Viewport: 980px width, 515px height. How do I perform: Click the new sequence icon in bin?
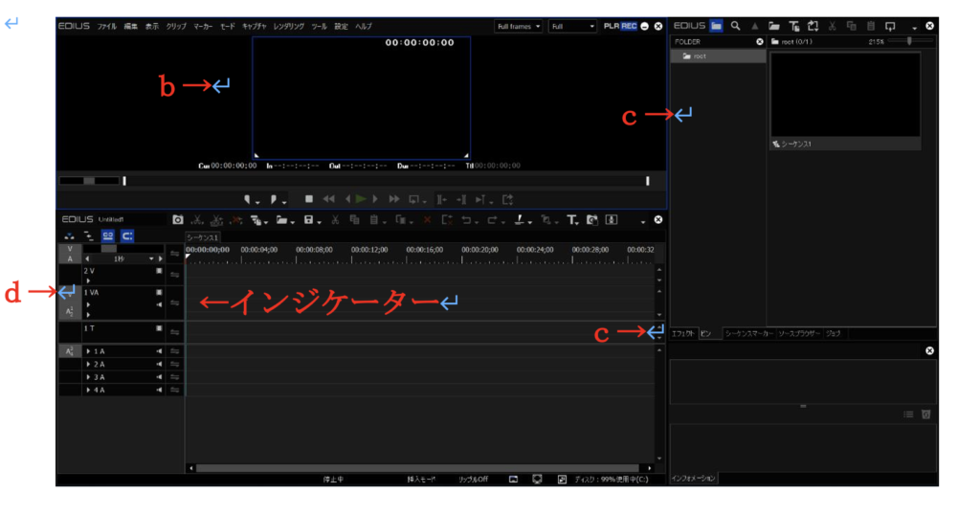click(813, 26)
